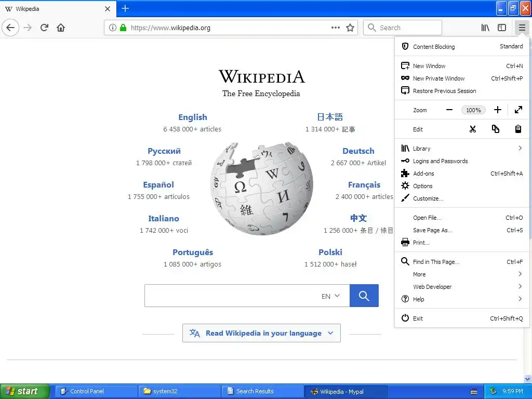This screenshot has height=399, width=532.
Task: Open Content Blocking settings
Action: click(x=462, y=46)
